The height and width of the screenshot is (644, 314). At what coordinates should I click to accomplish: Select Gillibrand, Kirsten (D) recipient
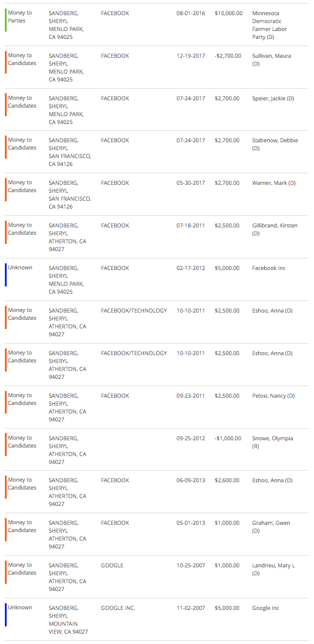(x=275, y=229)
